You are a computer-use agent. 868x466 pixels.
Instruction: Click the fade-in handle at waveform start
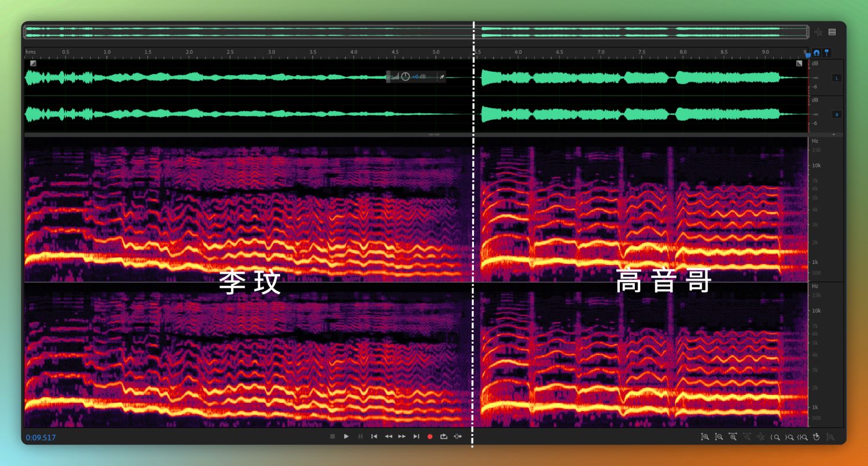33,63
